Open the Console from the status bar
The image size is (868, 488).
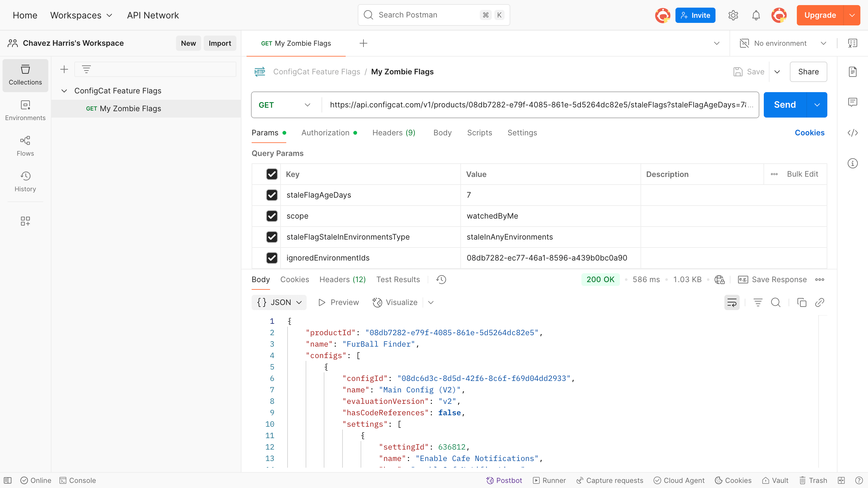coord(78,480)
